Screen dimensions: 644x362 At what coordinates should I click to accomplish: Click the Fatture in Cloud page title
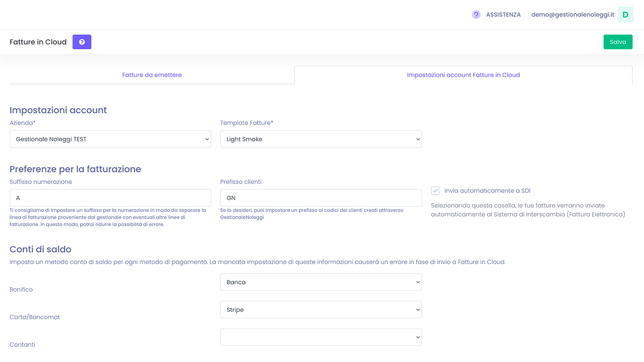click(38, 42)
